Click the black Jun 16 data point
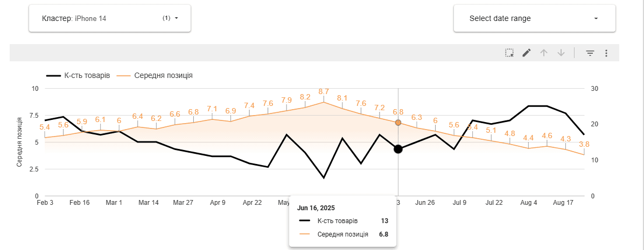 [x=398, y=149]
